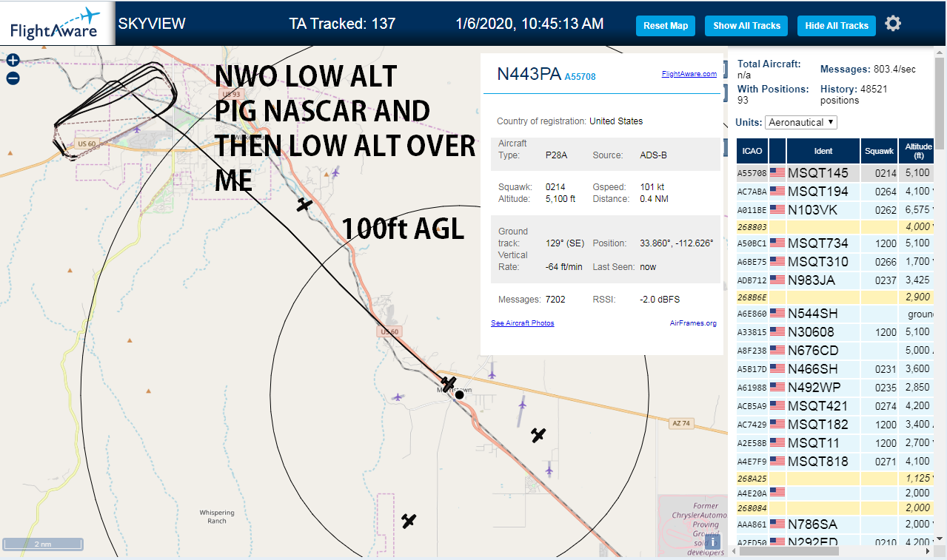Viewport: 947px width, 560px height.
Task: Select the yellow 268084 row
Action: click(835, 507)
